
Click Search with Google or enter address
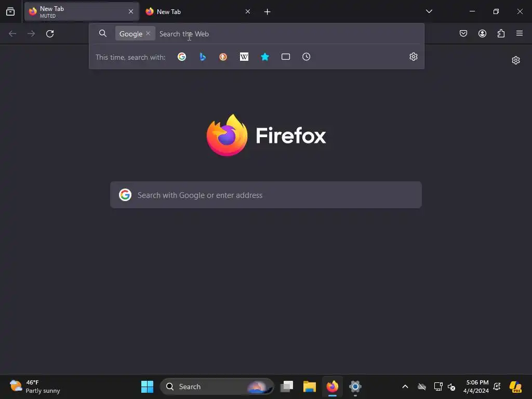[266, 195]
